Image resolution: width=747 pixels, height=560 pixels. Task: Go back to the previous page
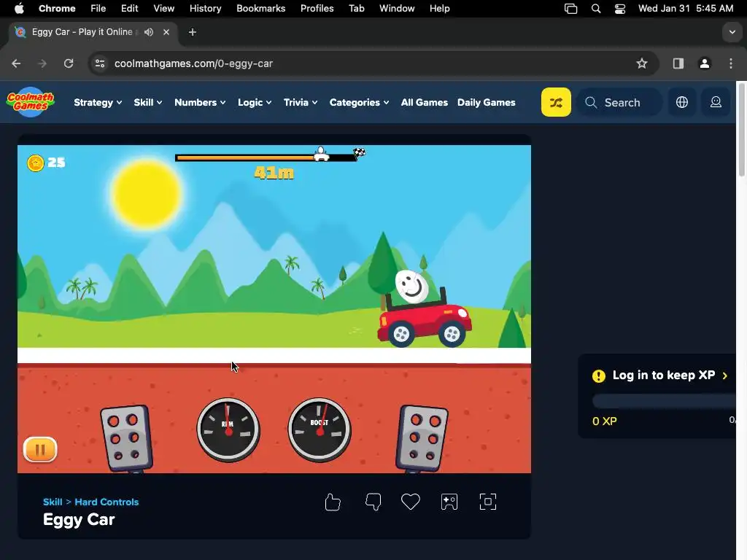(16, 63)
